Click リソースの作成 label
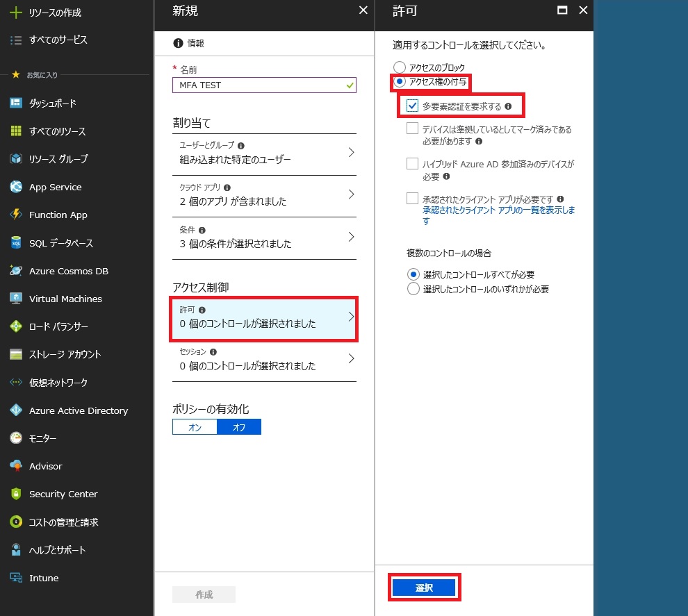Screen dimensions: 688x616 [55, 13]
